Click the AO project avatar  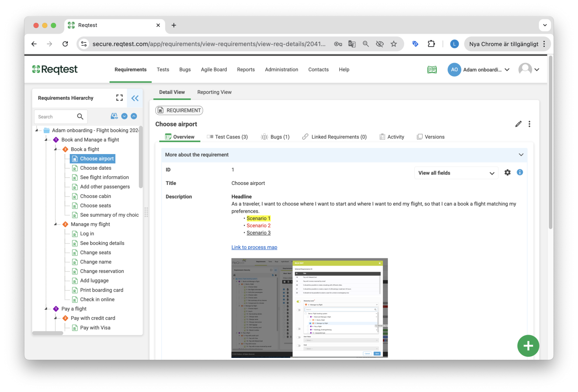[x=454, y=69]
